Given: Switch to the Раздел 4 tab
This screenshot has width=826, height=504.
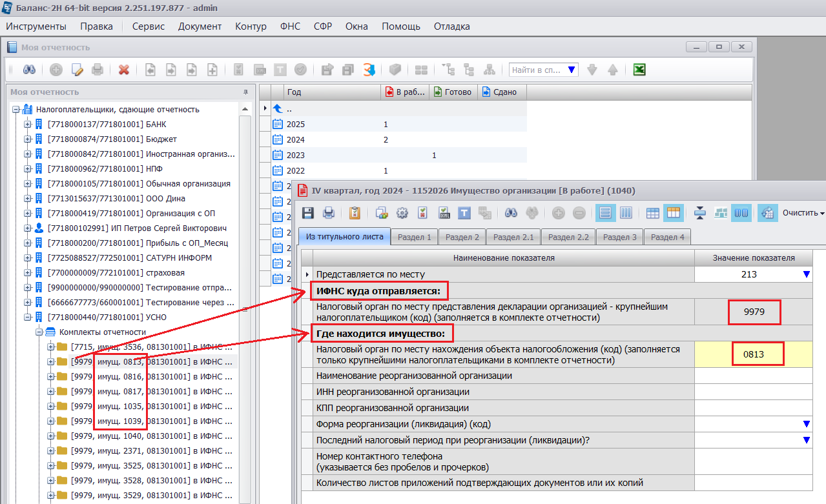Looking at the screenshot, I should coord(668,237).
